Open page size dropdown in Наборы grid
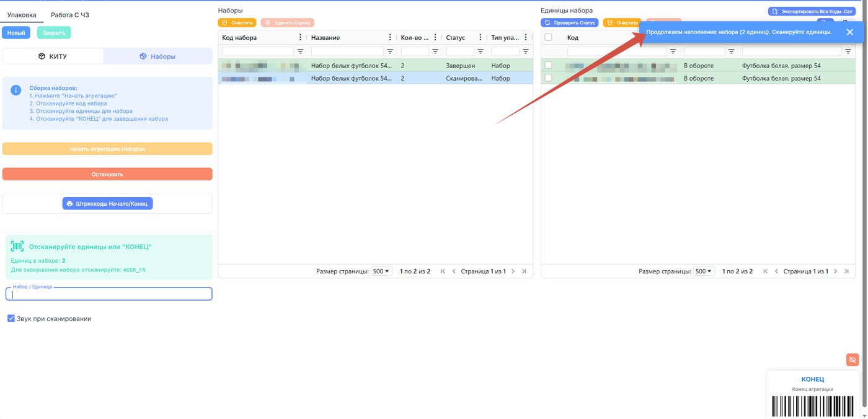Viewport: 868px width, 419px height. pyautogui.click(x=381, y=271)
